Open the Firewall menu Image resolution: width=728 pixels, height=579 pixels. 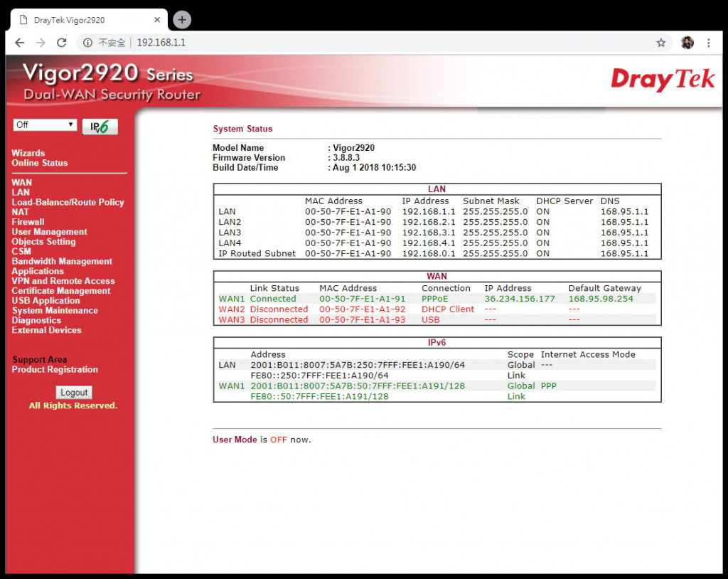click(28, 222)
